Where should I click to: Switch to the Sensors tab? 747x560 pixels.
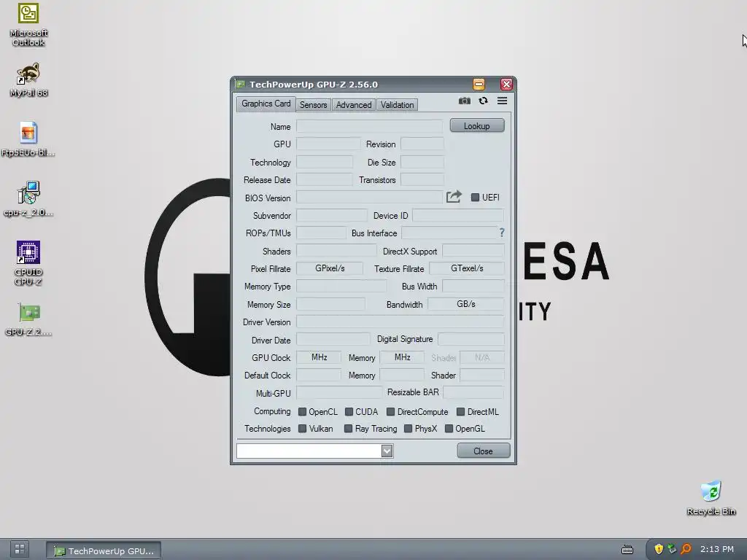point(313,105)
